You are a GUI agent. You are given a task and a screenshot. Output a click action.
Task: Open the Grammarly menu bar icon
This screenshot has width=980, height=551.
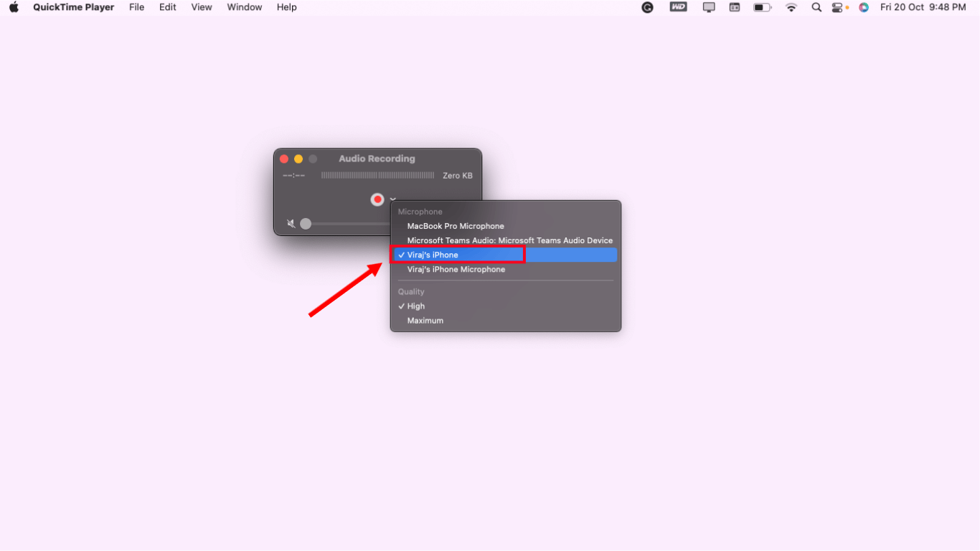click(x=648, y=7)
